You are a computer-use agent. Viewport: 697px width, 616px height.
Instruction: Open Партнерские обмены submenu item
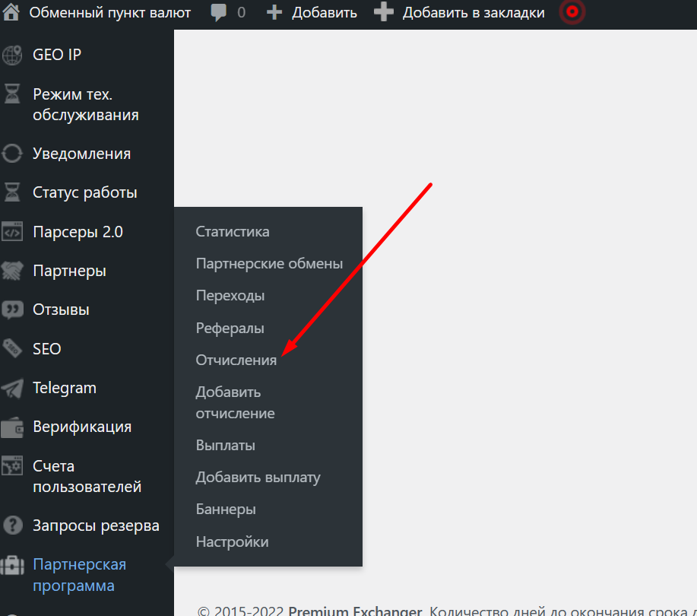[x=269, y=264]
